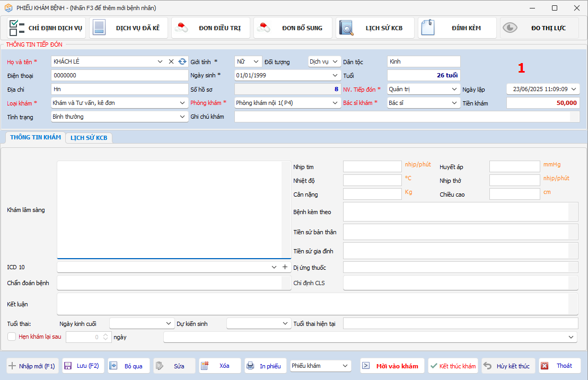
Task: Click the Nhập mới plus icon
Action: [x=12, y=366]
